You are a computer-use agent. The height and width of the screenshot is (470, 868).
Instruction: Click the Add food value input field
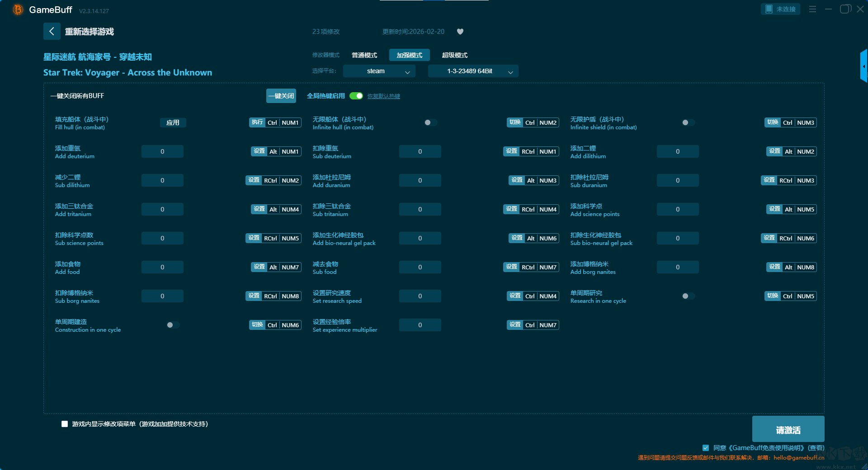coord(162,267)
